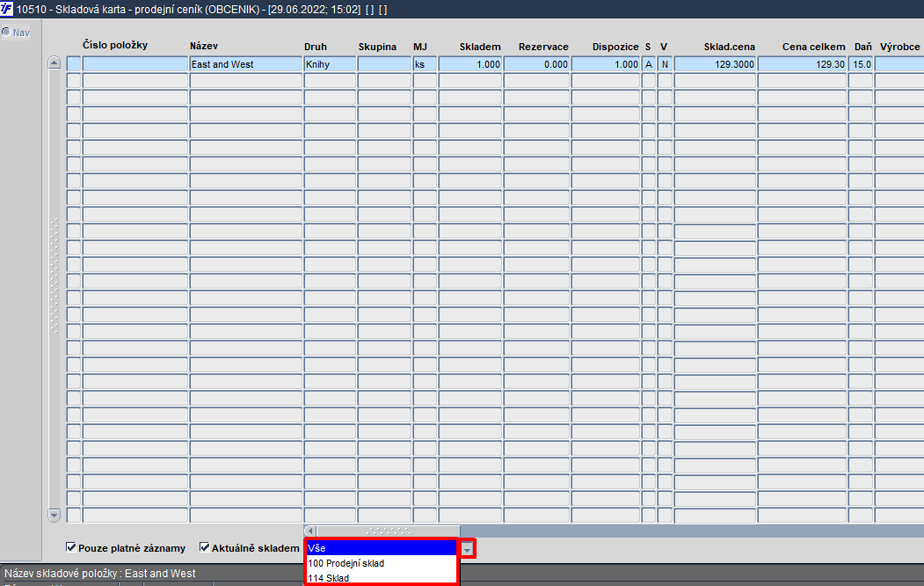This screenshot has height=586, width=924.
Task: Click the horizontal scrollbar thumb
Action: click(x=389, y=531)
